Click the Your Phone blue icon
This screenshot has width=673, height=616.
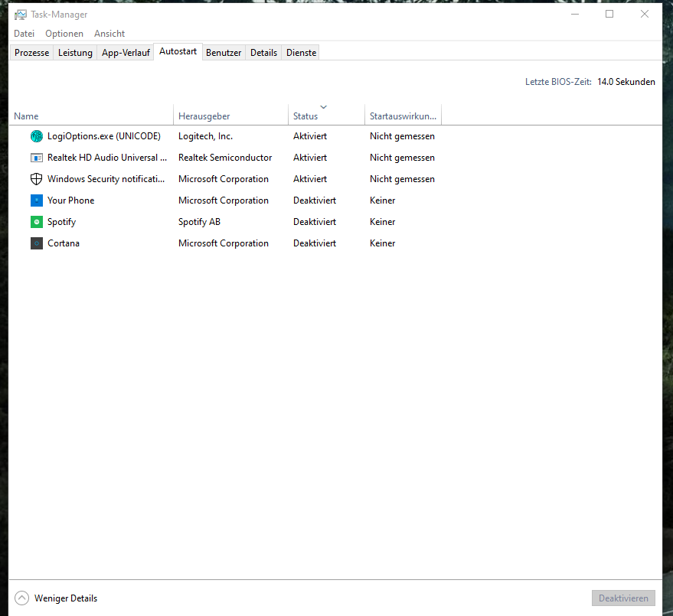pyautogui.click(x=37, y=200)
